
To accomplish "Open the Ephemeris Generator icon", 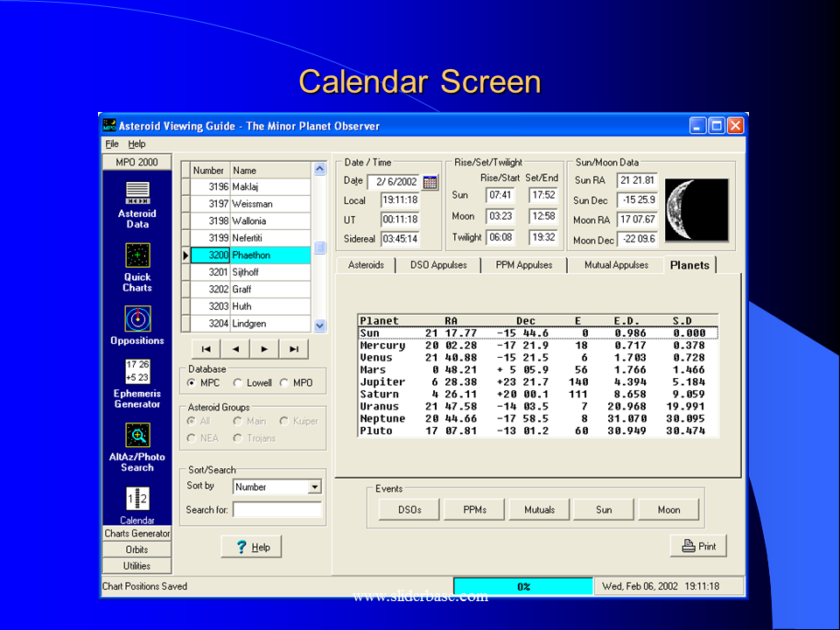I will click(x=137, y=371).
